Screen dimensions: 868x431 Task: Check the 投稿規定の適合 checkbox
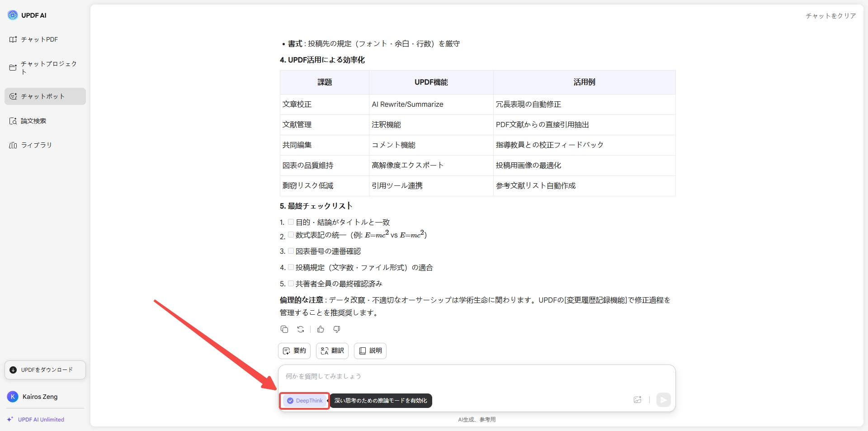coord(291,267)
